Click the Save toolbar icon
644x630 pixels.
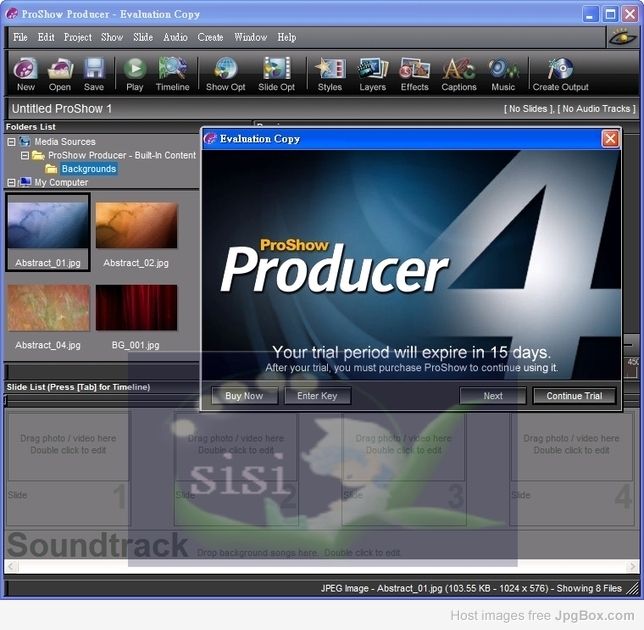coord(93,72)
